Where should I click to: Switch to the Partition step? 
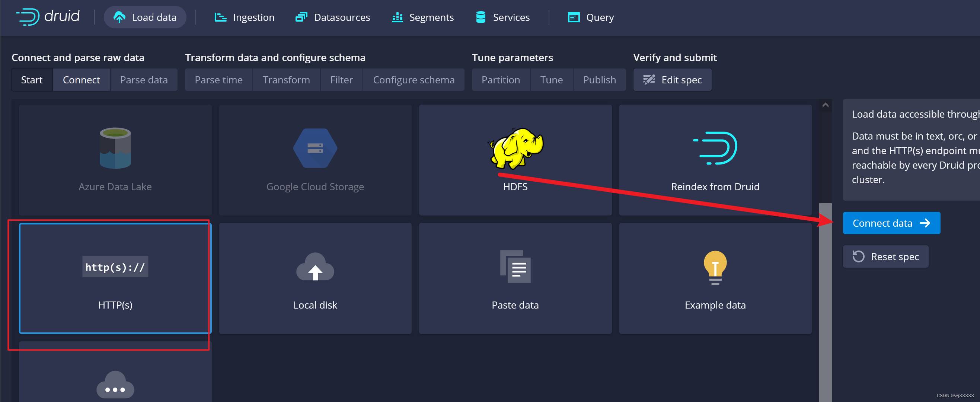(x=501, y=80)
